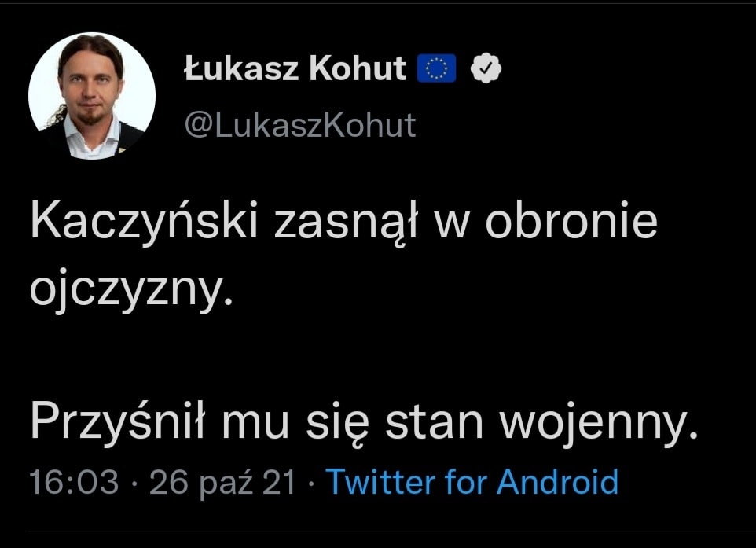Click the @LukaszKohut handle
Viewport: 756px width, 548px height.
click(299, 125)
